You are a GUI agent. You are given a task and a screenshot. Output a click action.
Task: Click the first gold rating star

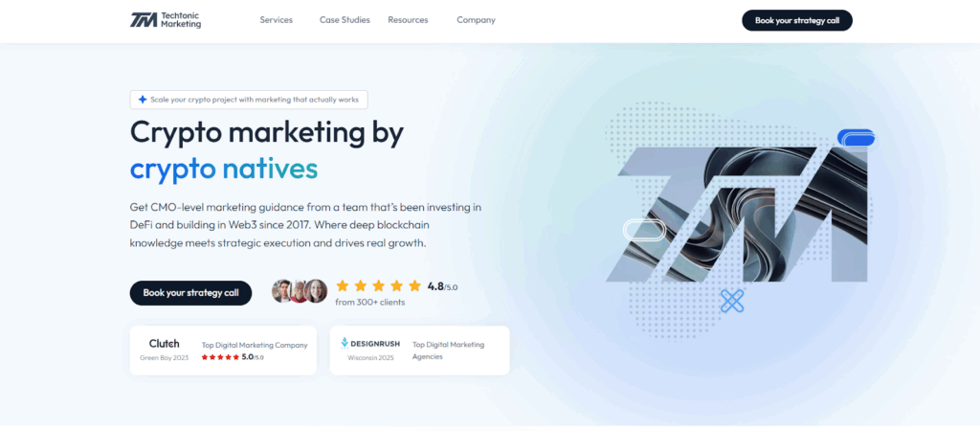(342, 285)
